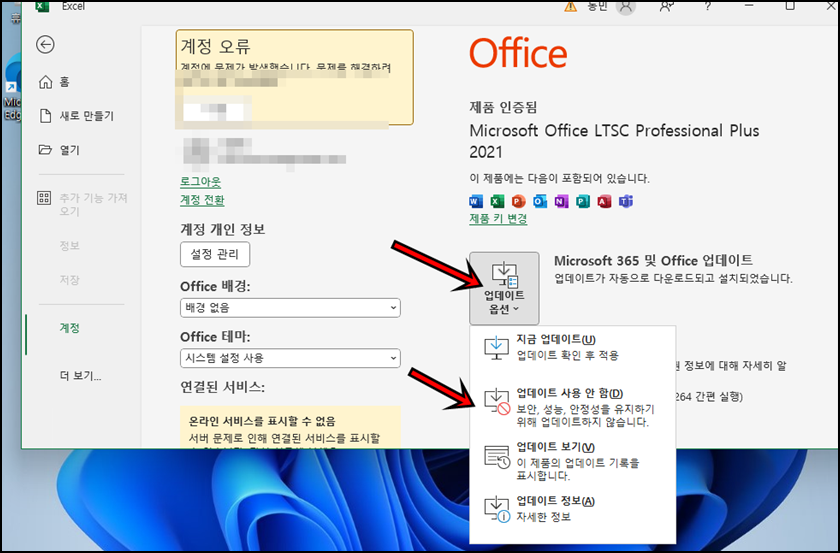Click the Publisher product icon
Screen dimensions: 840x553
tap(583, 201)
